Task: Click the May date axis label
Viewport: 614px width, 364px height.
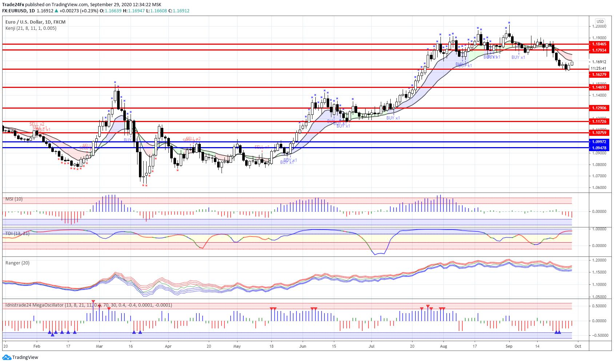Action: 237,346
